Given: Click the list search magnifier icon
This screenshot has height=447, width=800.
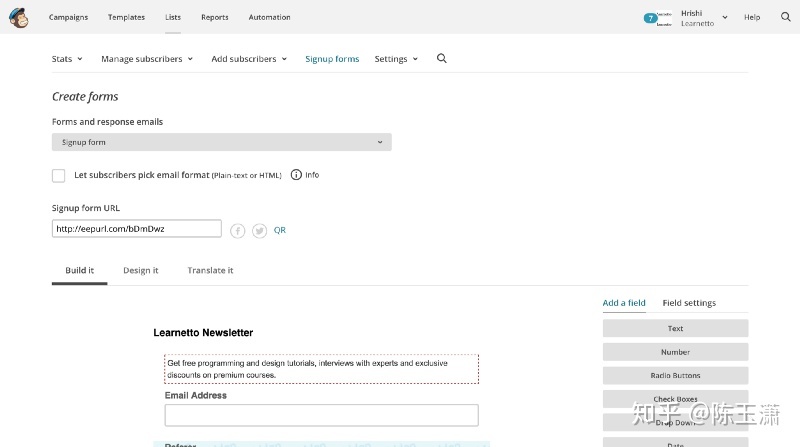Looking at the screenshot, I should point(442,59).
